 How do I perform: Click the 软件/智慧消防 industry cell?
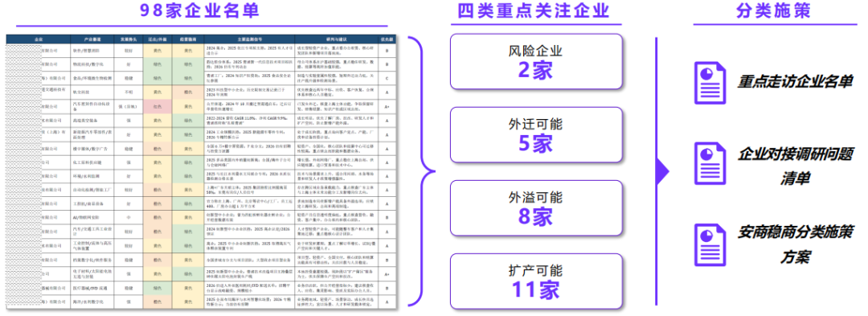(x=92, y=50)
